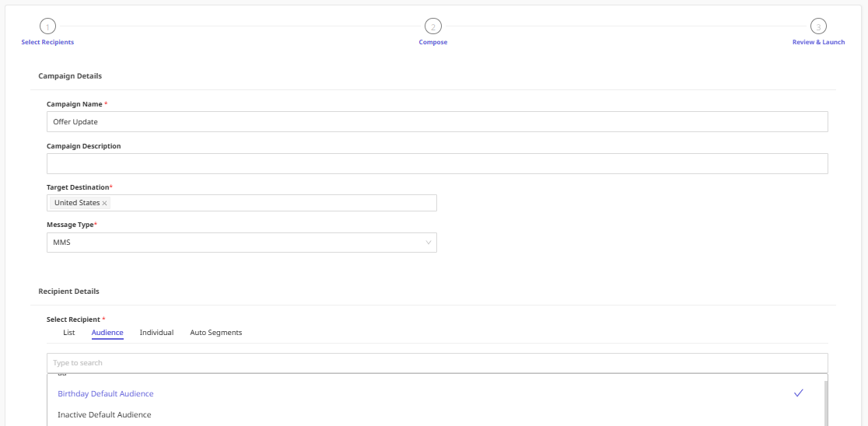Choose Inactive Default Audience option
868x426 pixels.
435,414
